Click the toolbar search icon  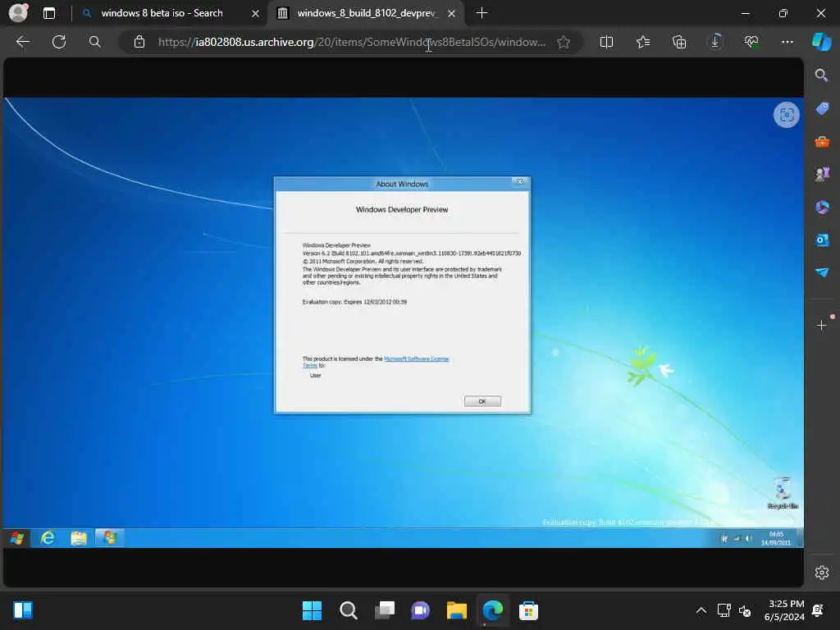[x=95, y=42]
